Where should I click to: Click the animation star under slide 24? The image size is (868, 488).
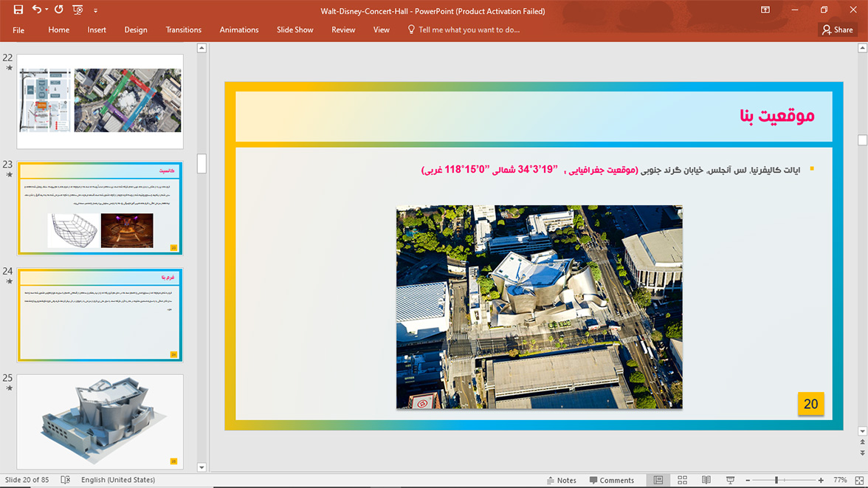coord(9,281)
